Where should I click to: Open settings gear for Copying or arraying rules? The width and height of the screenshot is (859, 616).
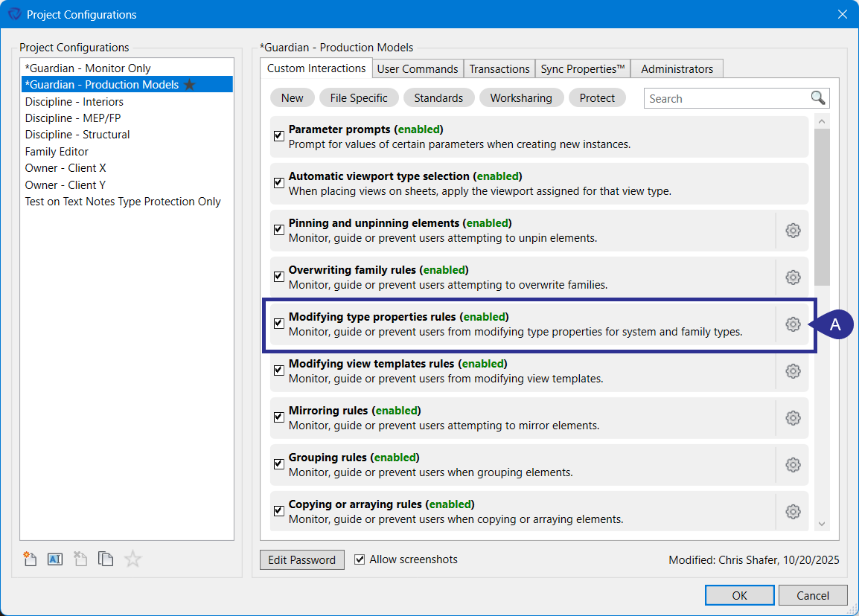point(793,511)
